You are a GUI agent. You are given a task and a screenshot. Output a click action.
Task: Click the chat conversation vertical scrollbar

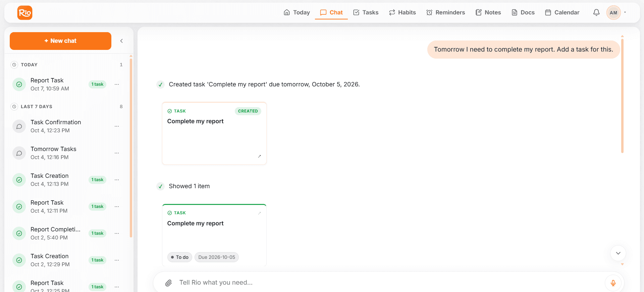[x=622, y=96]
